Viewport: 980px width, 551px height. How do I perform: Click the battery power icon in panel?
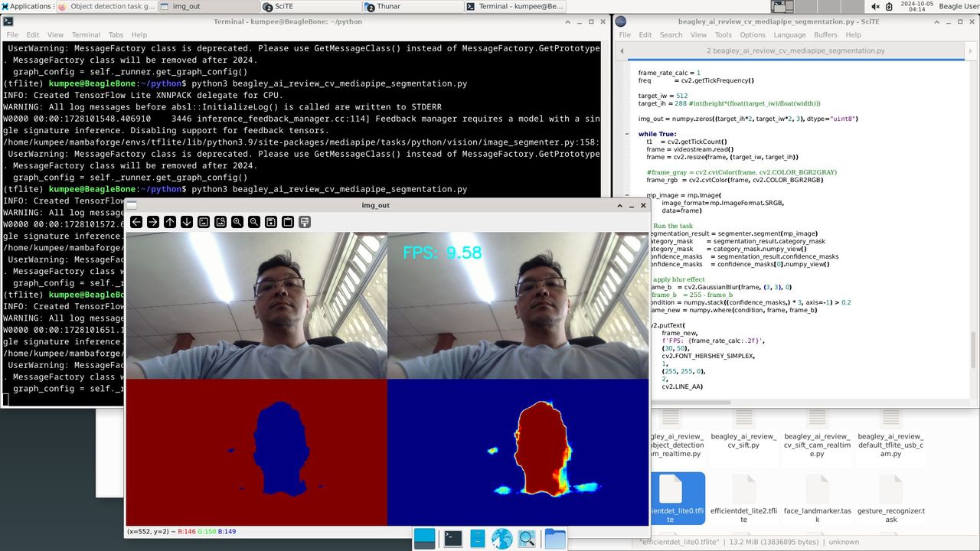tap(889, 6)
